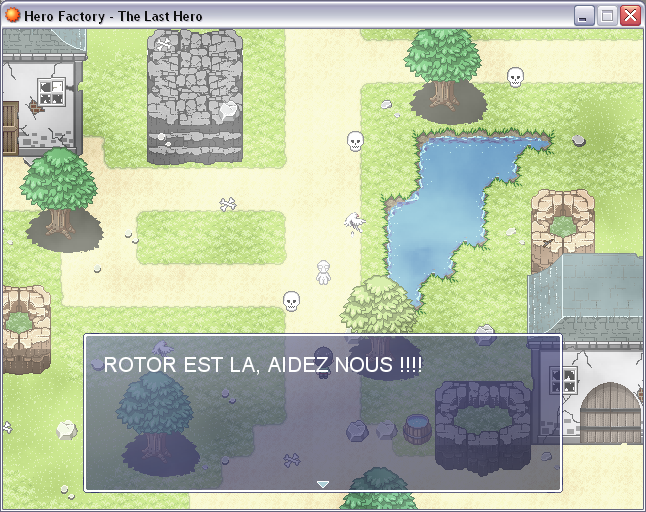Screen dimensions: 646x512
Task: Click the crystal rock on the grey tower
Action: (228, 110)
